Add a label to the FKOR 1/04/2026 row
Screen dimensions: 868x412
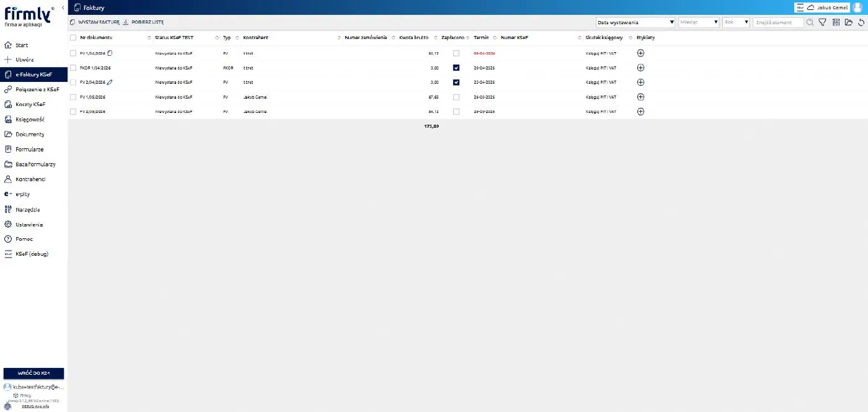point(640,68)
